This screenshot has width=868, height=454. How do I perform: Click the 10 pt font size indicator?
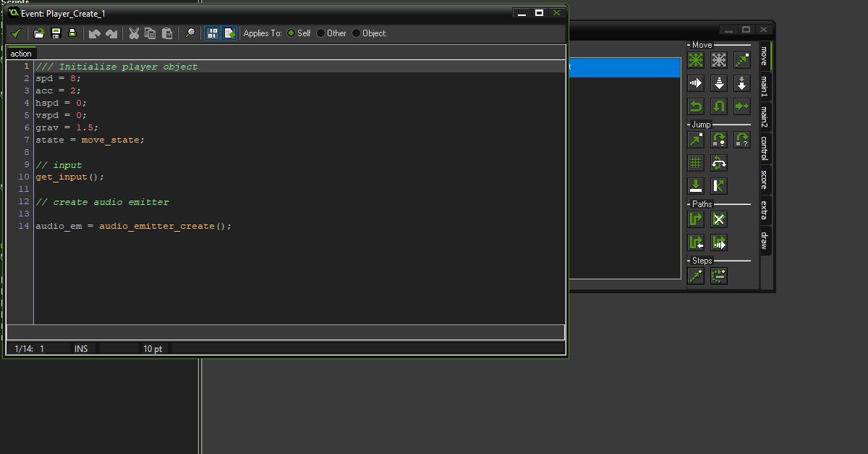pyautogui.click(x=152, y=348)
